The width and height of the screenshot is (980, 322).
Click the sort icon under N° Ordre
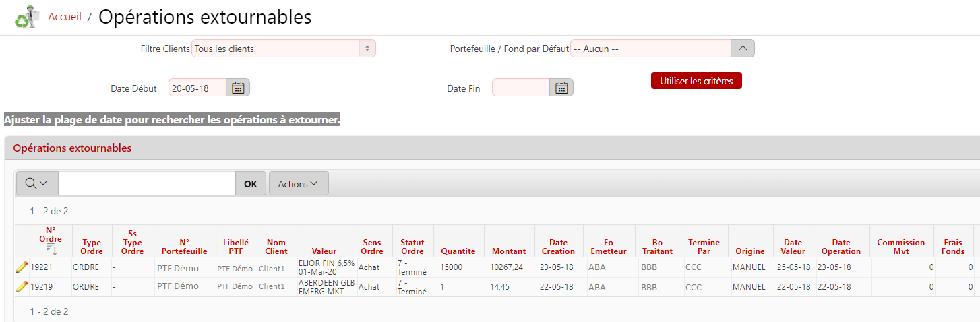[x=51, y=250]
